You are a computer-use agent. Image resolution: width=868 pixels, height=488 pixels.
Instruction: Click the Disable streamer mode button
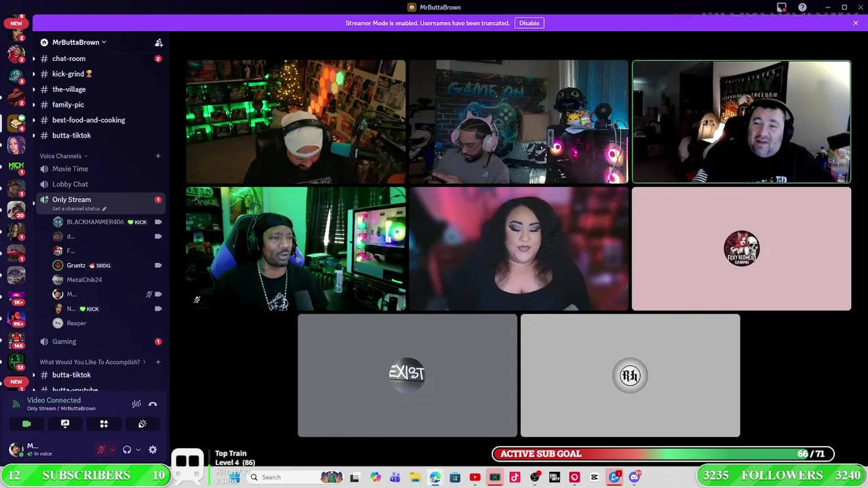tap(529, 23)
